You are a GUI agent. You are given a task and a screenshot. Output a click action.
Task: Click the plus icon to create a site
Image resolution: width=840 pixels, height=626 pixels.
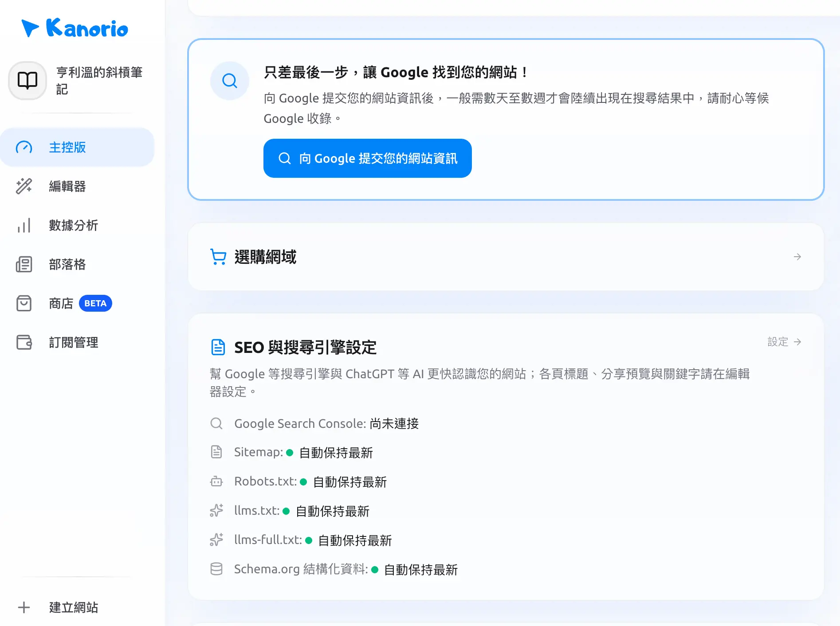pos(24,607)
